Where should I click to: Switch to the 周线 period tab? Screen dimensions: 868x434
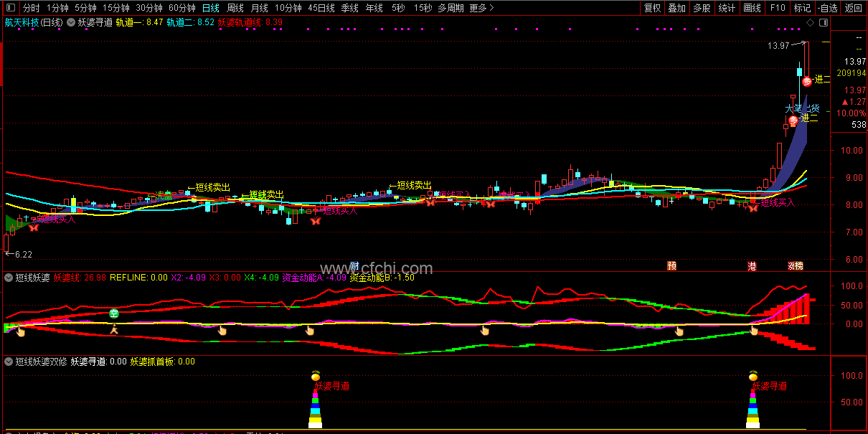tap(235, 8)
